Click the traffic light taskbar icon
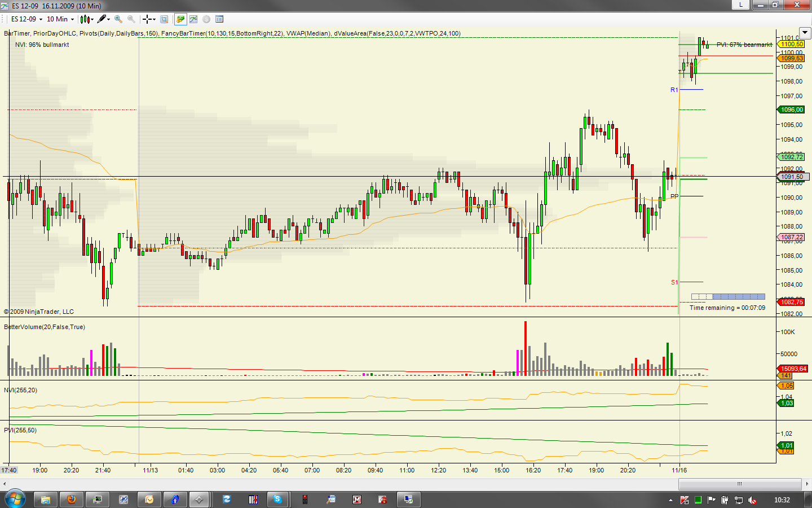Image resolution: width=812 pixels, height=508 pixels. pyautogui.click(x=305, y=500)
